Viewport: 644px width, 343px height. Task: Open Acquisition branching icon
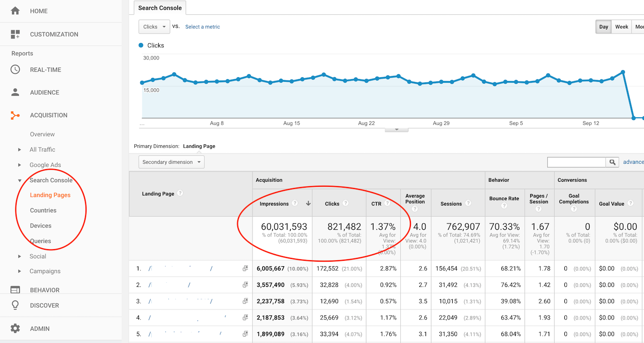15,115
